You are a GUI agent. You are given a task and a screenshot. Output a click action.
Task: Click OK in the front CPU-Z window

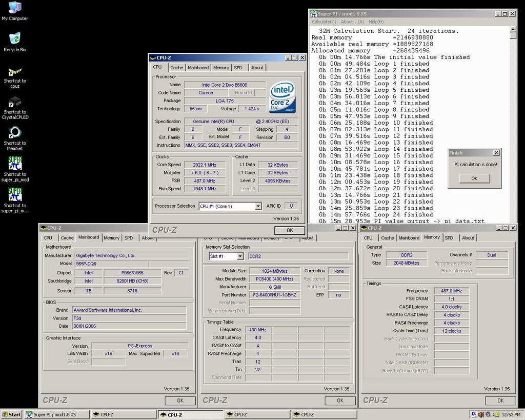290,230
